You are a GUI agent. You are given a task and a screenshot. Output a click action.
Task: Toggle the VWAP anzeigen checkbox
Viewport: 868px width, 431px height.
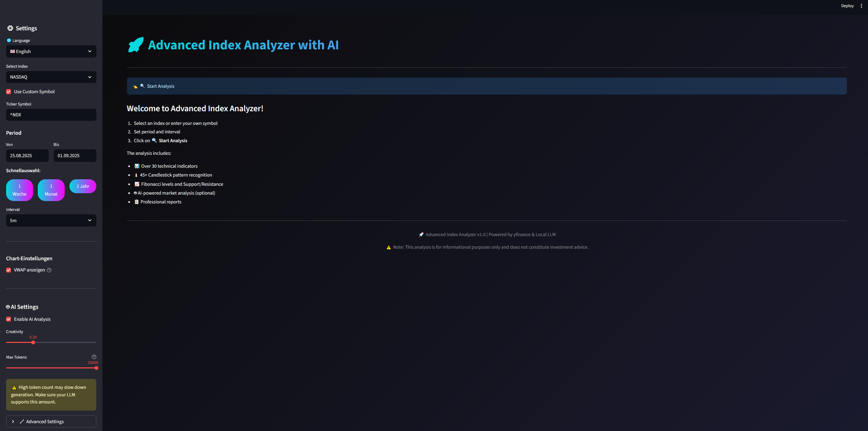pos(9,270)
